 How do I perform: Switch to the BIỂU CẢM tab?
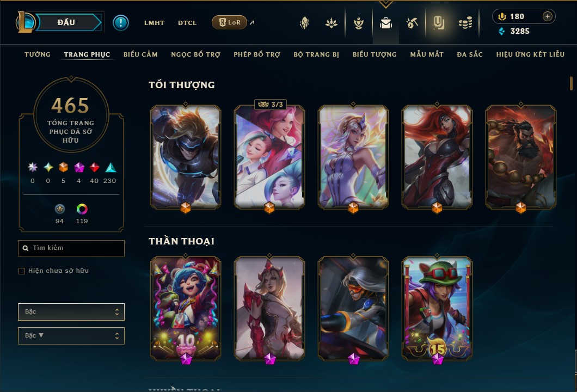pyautogui.click(x=140, y=54)
